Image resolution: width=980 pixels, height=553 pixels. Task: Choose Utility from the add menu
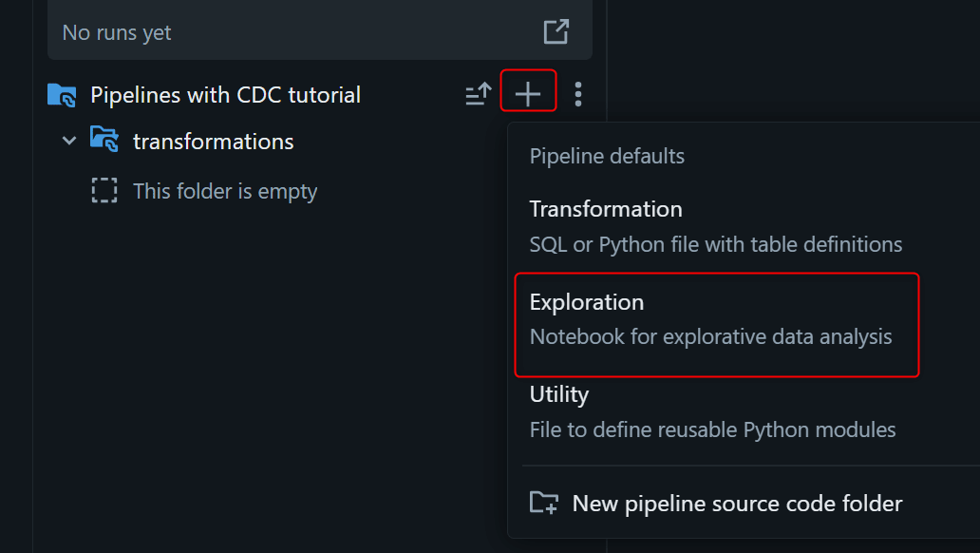coord(559,394)
